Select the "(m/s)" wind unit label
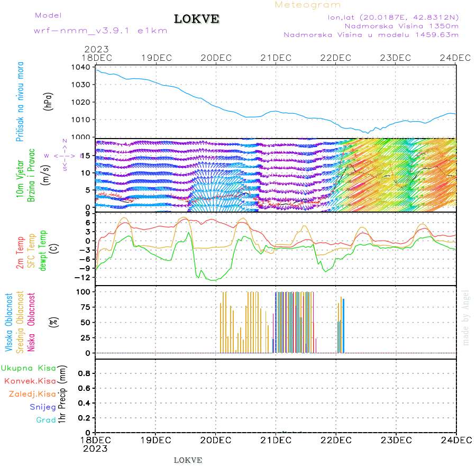 45,175
